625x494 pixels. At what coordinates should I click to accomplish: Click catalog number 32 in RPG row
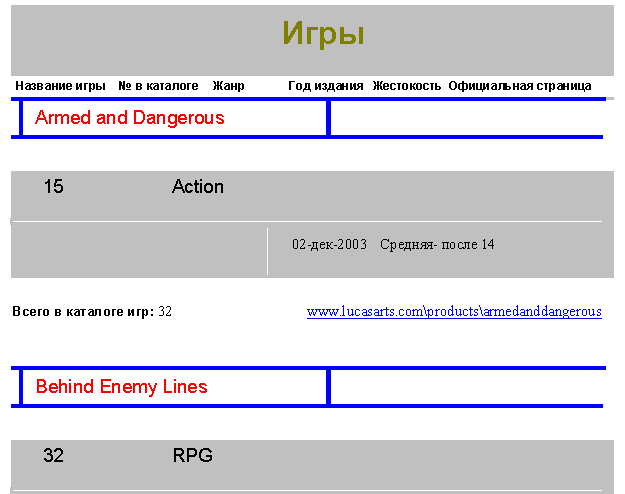(53, 455)
